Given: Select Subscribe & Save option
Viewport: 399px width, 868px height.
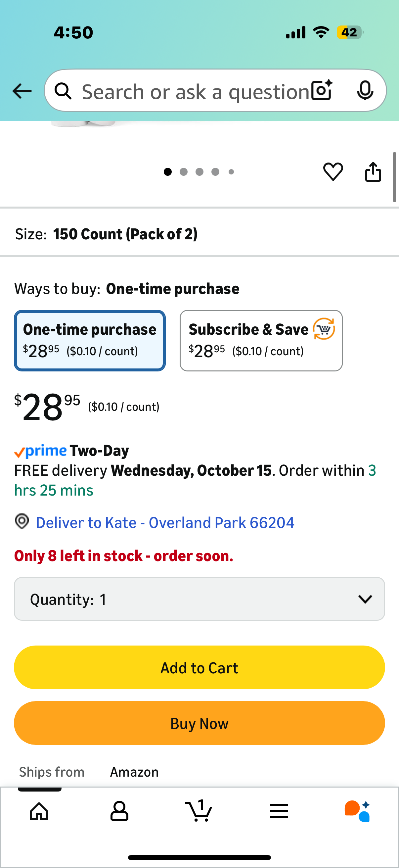Looking at the screenshot, I should pyautogui.click(x=261, y=340).
